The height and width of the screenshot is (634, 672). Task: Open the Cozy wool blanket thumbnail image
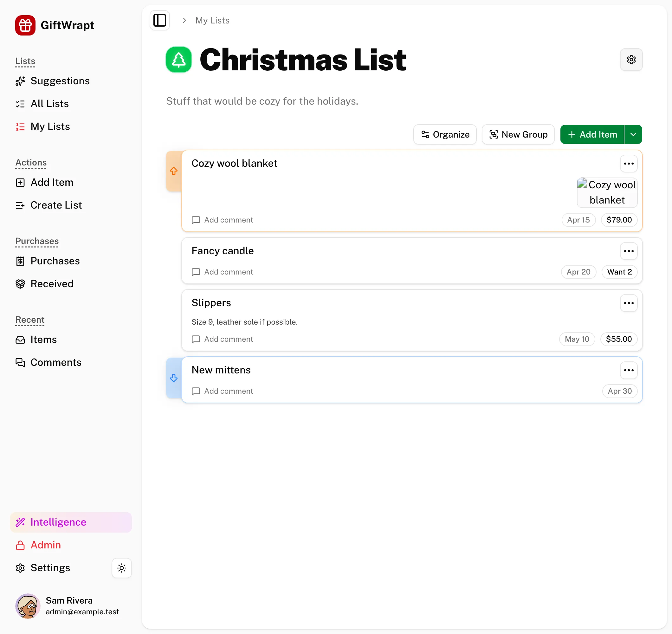click(x=607, y=192)
